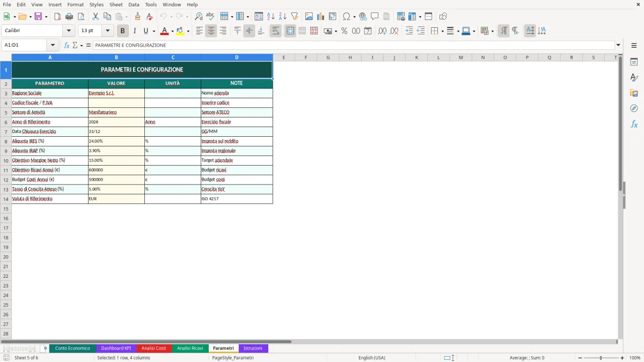Switch to Istruzioni sheet tab
This screenshot has height=362, width=644.
(x=253, y=348)
